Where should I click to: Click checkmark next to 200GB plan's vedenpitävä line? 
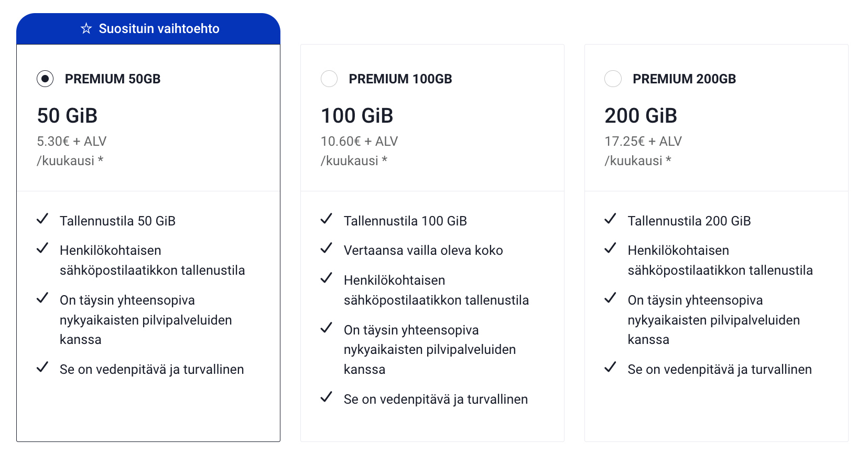pyautogui.click(x=611, y=367)
